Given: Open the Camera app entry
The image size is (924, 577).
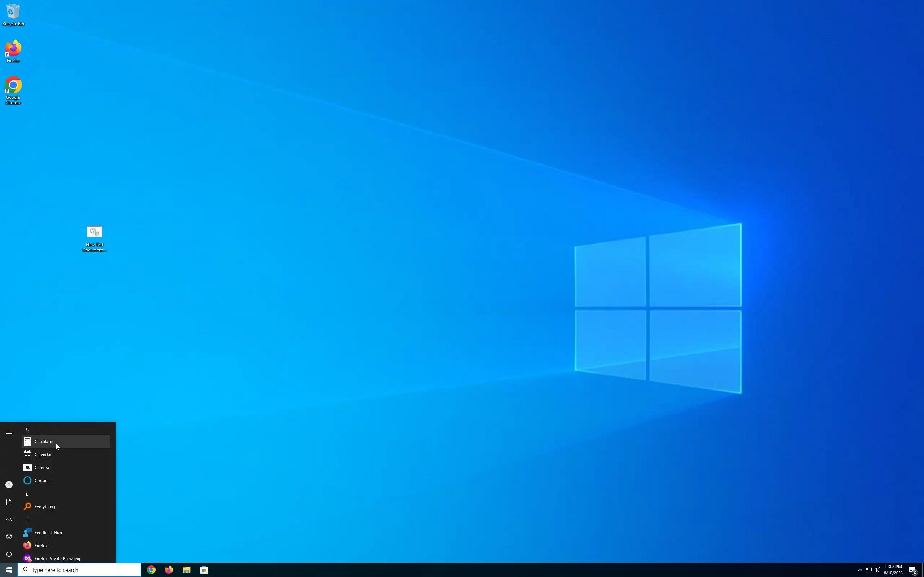Looking at the screenshot, I should pos(42,467).
